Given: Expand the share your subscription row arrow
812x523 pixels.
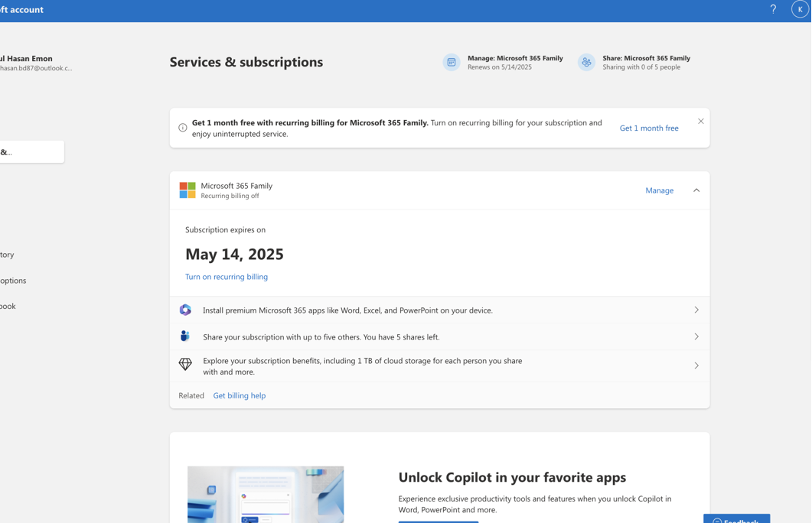Looking at the screenshot, I should pyautogui.click(x=696, y=336).
